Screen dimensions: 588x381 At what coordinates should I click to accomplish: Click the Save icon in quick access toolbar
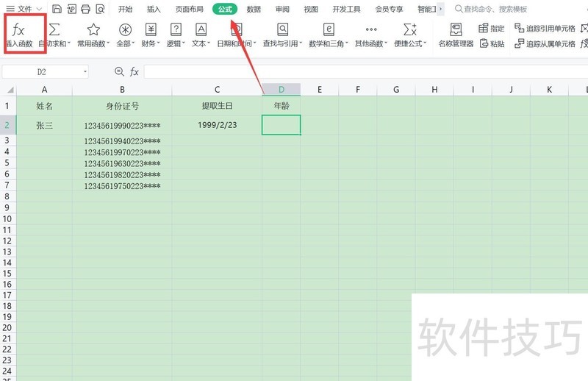click(x=57, y=9)
